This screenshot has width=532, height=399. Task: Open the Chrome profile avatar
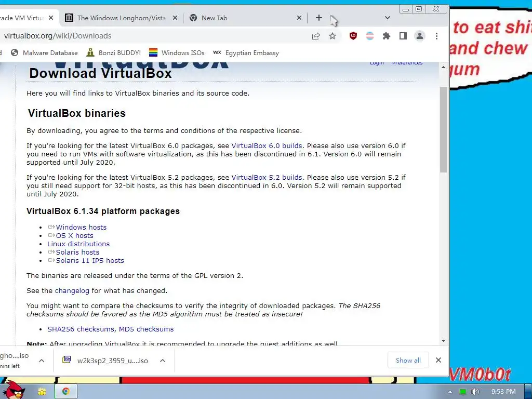pos(420,36)
